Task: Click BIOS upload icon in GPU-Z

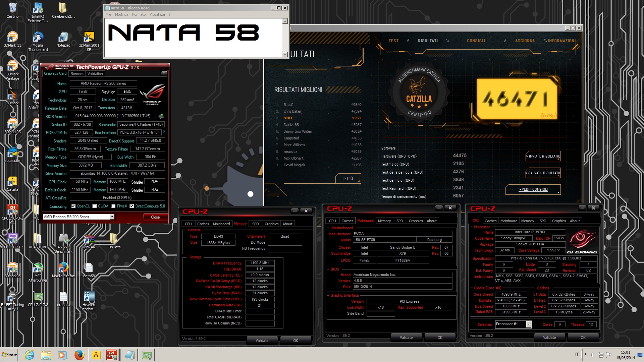Action: tap(161, 116)
